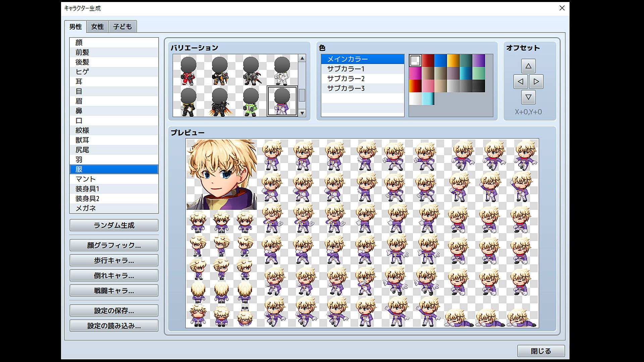Select メガネ in the parts list

(86, 208)
